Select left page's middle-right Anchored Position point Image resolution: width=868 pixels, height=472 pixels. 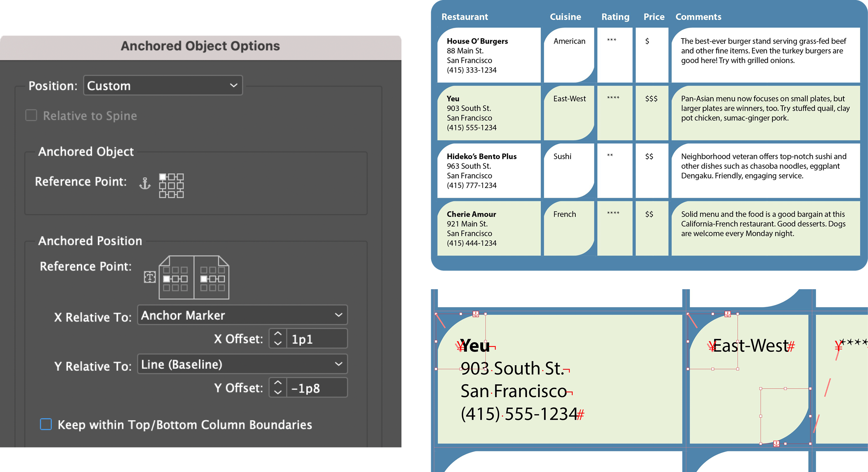(184, 279)
